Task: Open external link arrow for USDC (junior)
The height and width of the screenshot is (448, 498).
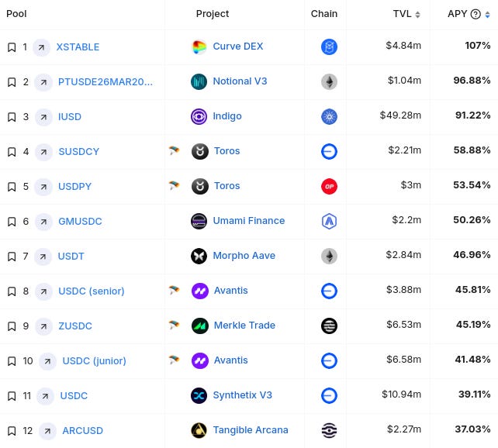Action: click(47, 362)
